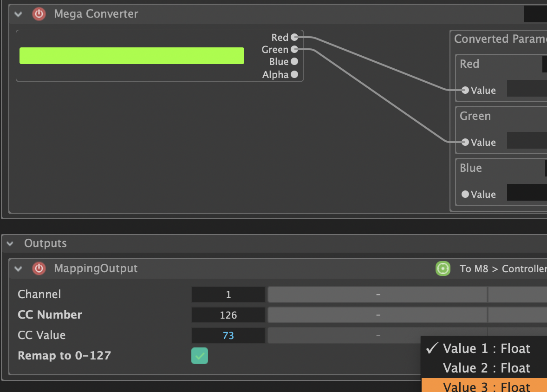
Task: Click the CC Number label
Action: 50,315
